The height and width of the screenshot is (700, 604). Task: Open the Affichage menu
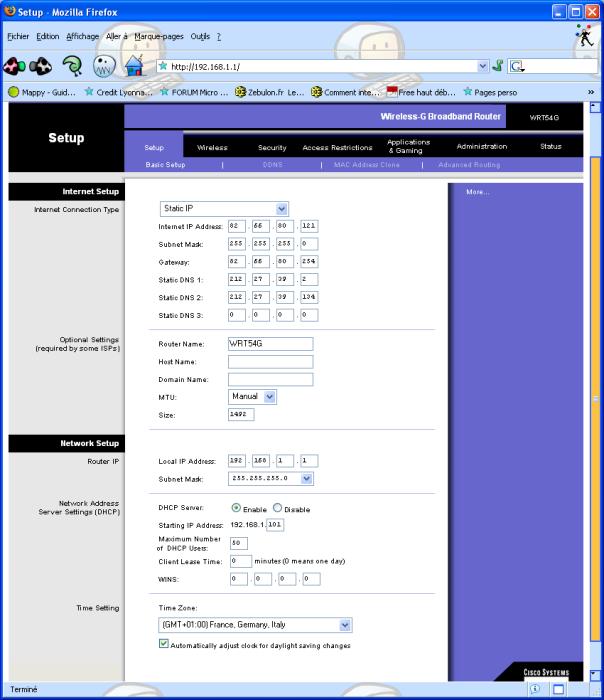[83, 36]
